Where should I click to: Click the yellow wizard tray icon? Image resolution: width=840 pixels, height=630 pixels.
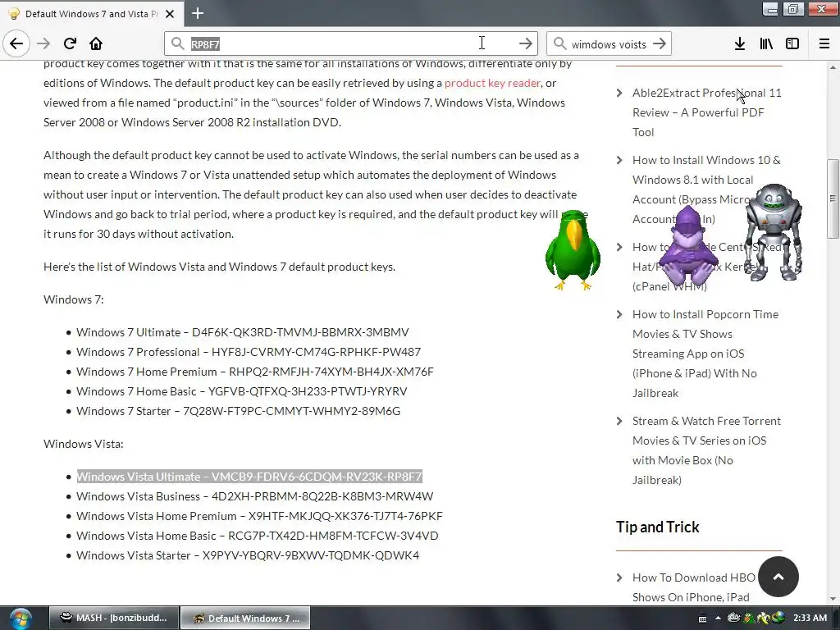click(x=763, y=618)
